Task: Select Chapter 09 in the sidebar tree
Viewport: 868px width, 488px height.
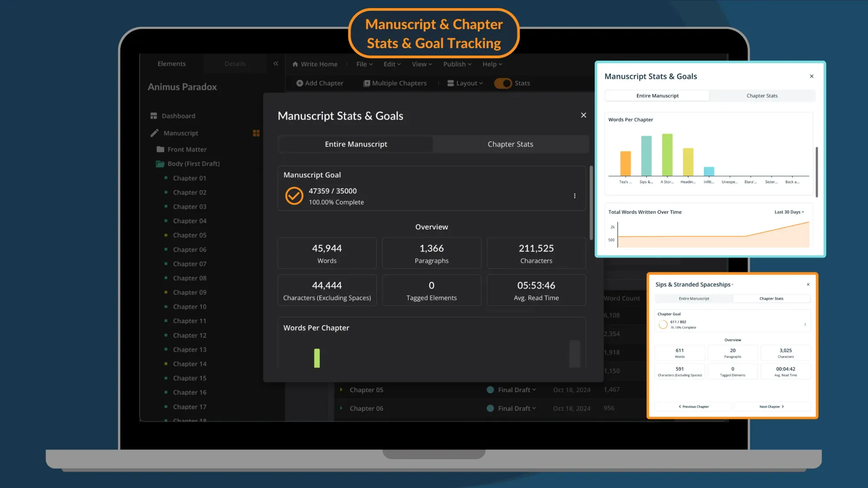Action: click(190, 292)
